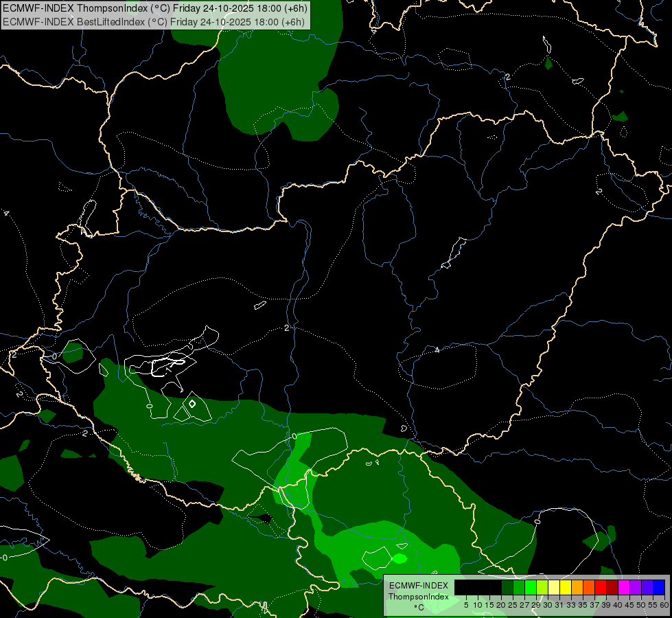
Task: Select the medium green 25–27 legend swatch
Action: point(518,587)
